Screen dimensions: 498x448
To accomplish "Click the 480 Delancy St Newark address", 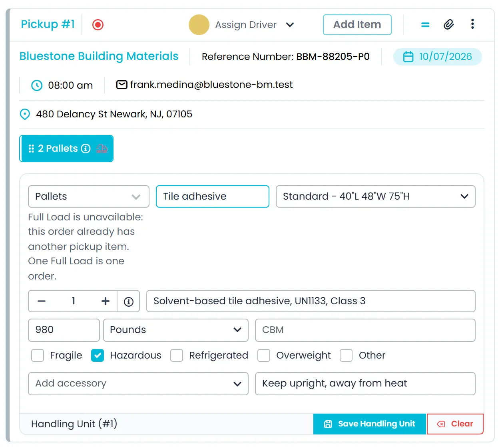I will point(114,114).
